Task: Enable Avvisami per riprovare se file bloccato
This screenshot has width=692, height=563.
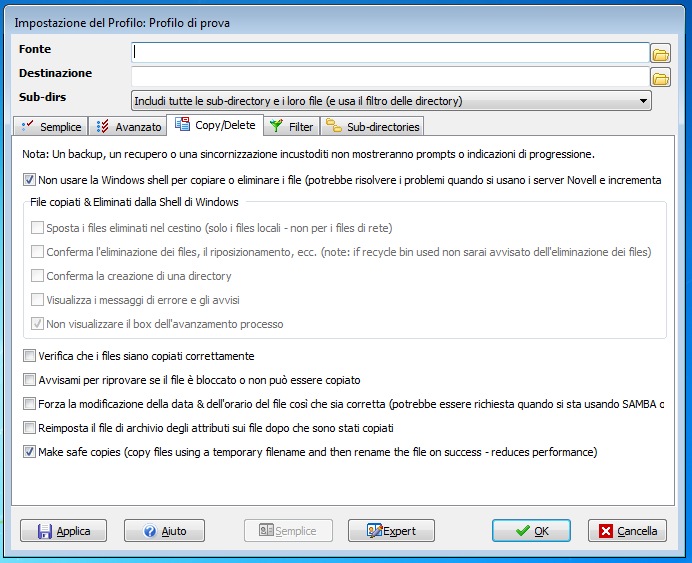Action: [29, 380]
